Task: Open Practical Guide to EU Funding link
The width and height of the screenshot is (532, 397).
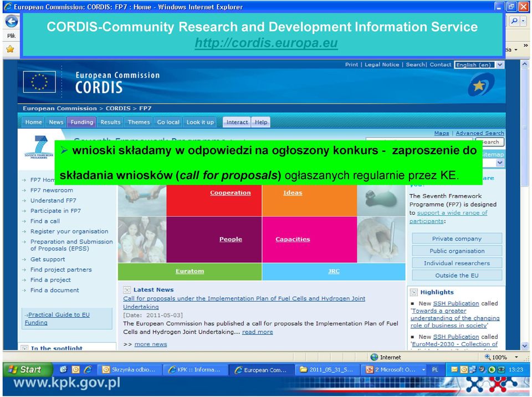Action: (57, 319)
